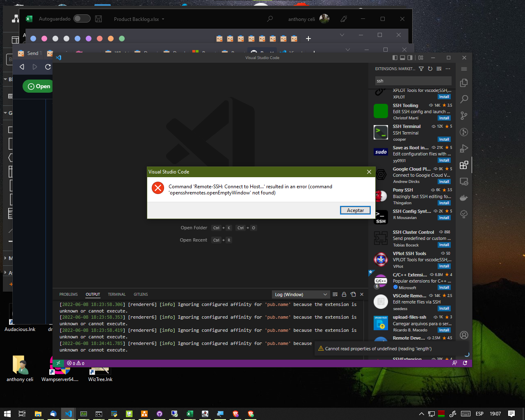Image resolution: width=525 pixels, height=420 pixels.
Task: Open the Log (Window) dropdown
Action: (301, 294)
